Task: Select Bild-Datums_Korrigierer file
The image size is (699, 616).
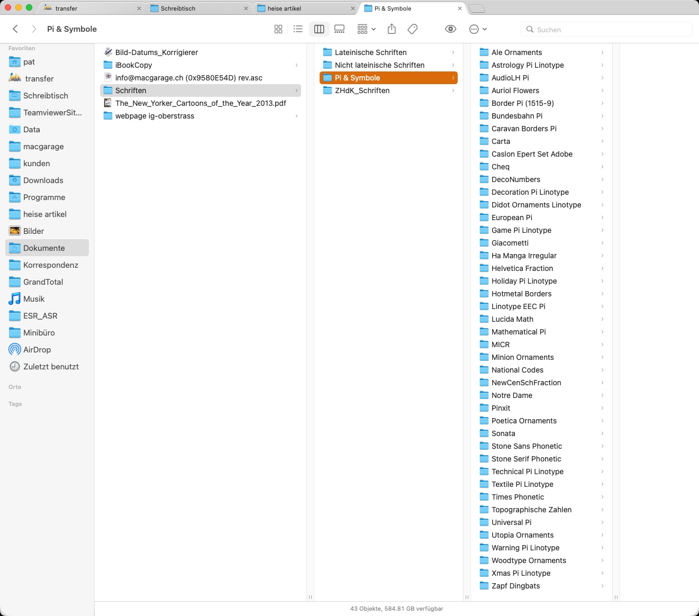Action: [x=201, y=52]
